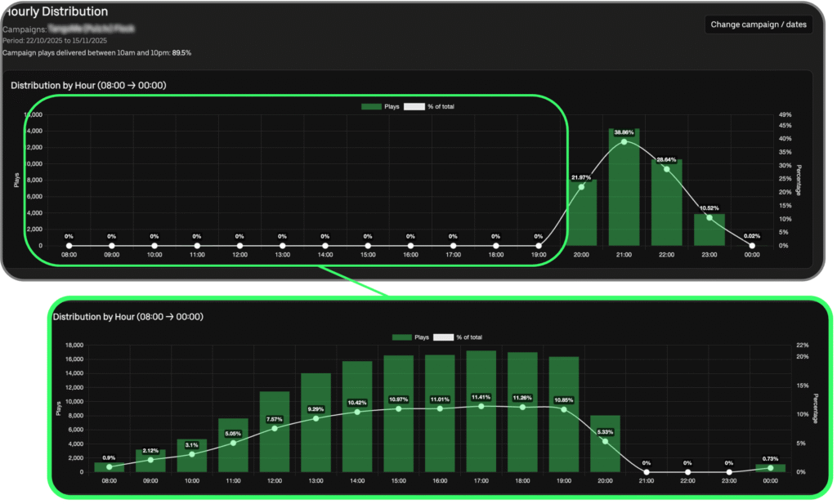Select the 17:00 bar showing 11.41%
The image size is (837, 504).
tap(481, 411)
